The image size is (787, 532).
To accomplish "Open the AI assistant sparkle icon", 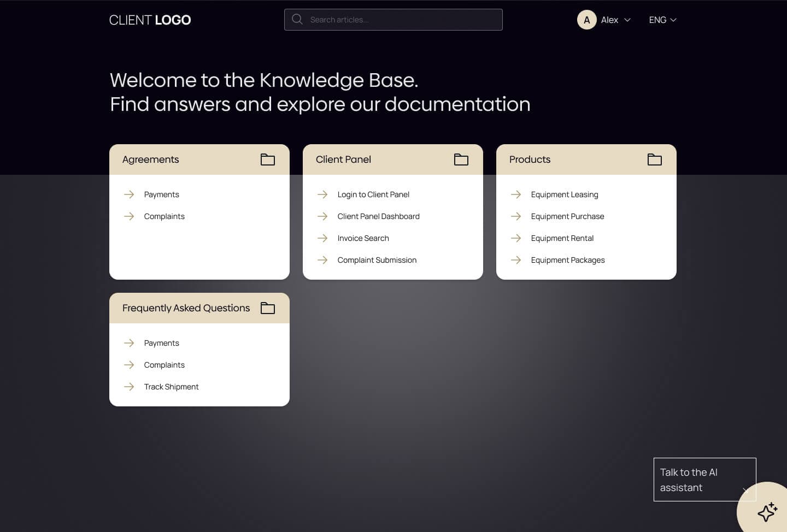I will click(767, 512).
